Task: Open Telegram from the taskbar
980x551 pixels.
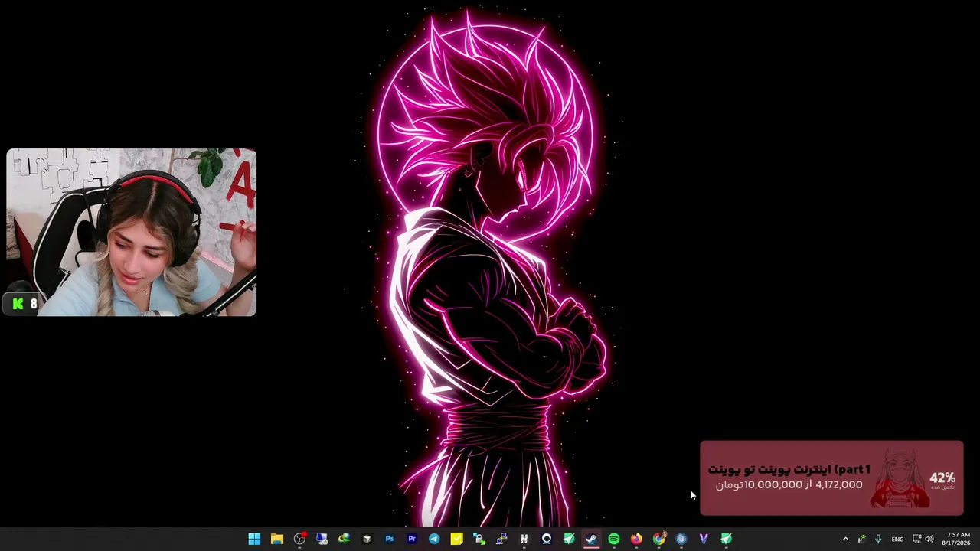Action: point(434,539)
